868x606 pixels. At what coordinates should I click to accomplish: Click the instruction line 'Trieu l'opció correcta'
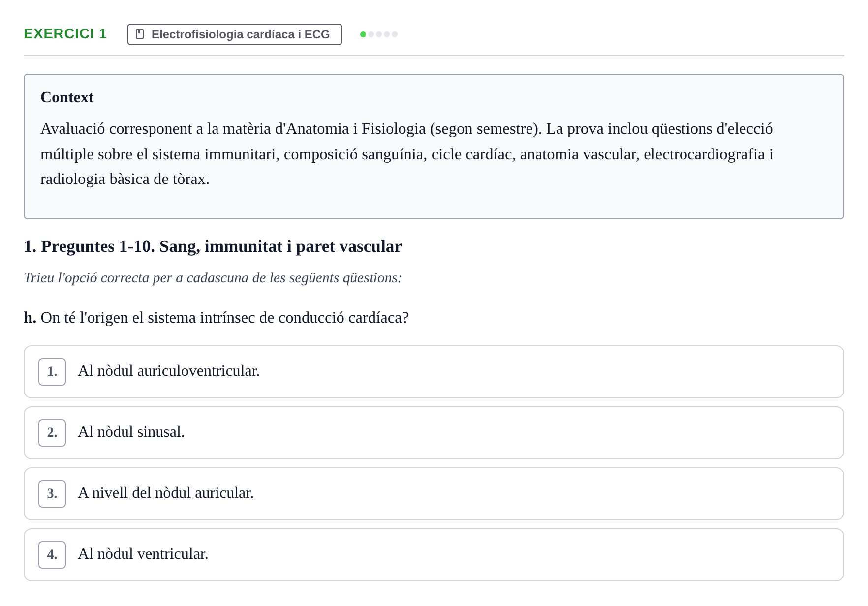(213, 278)
